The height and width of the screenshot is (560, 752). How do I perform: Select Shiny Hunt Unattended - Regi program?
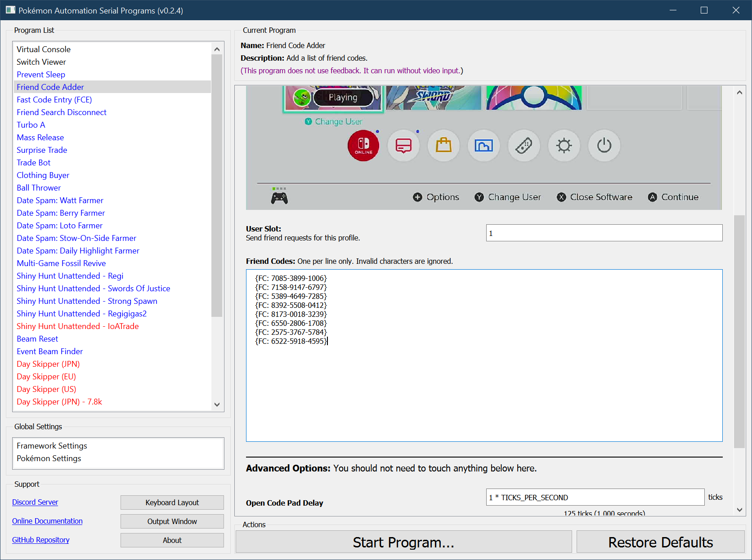click(x=70, y=276)
